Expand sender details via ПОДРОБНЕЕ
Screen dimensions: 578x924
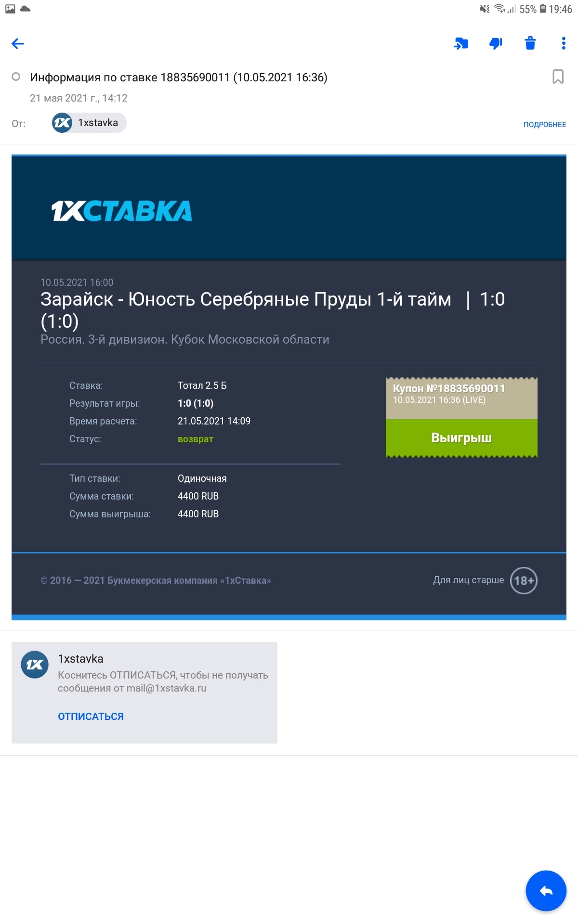[x=545, y=125]
